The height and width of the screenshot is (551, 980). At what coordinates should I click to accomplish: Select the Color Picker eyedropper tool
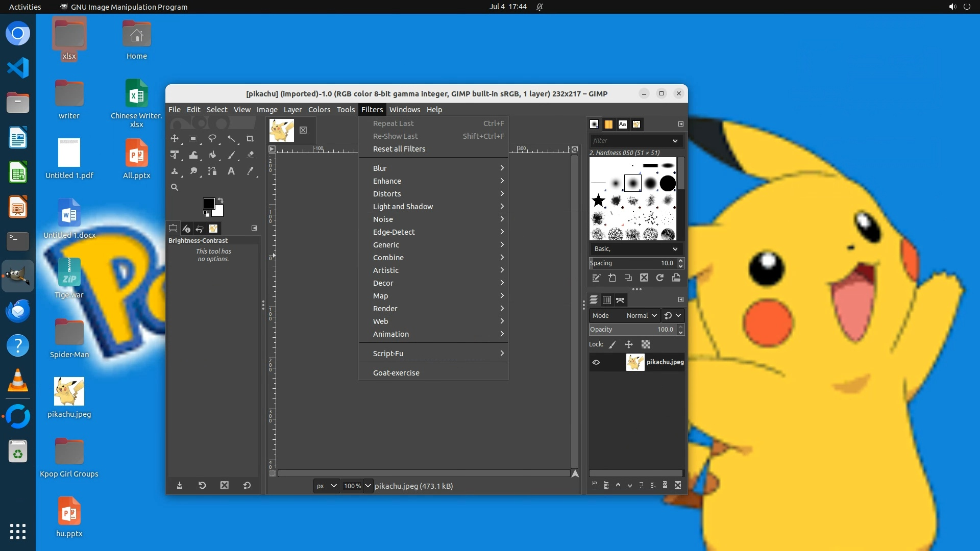[250, 171]
